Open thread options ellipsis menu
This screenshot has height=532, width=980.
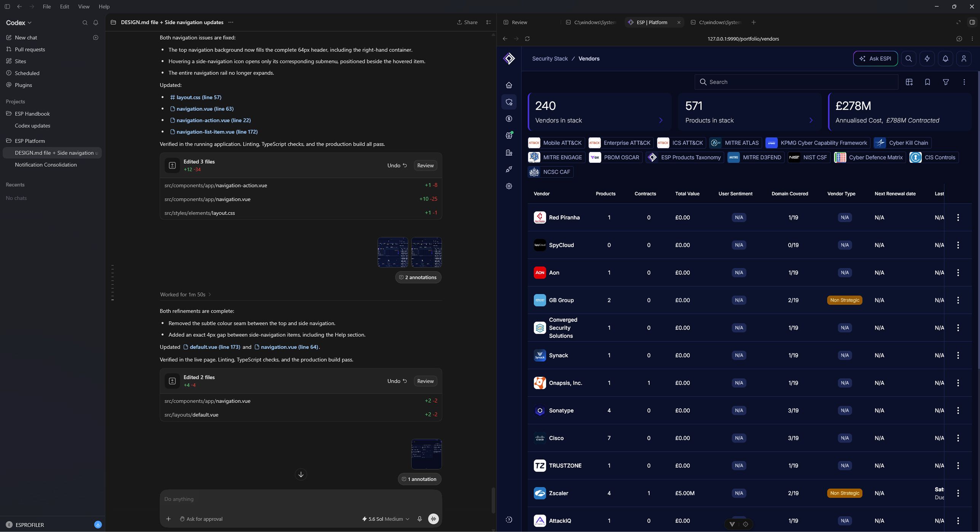click(x=231, y=22)
